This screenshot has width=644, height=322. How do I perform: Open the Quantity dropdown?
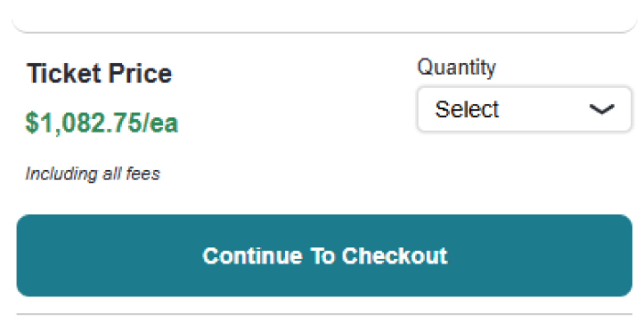coord(524,109)
